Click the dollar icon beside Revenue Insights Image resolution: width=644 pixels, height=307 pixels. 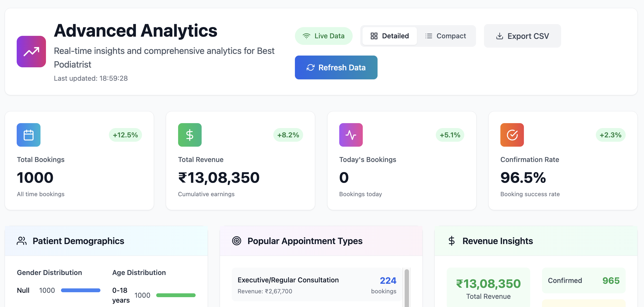click(451, 241)
